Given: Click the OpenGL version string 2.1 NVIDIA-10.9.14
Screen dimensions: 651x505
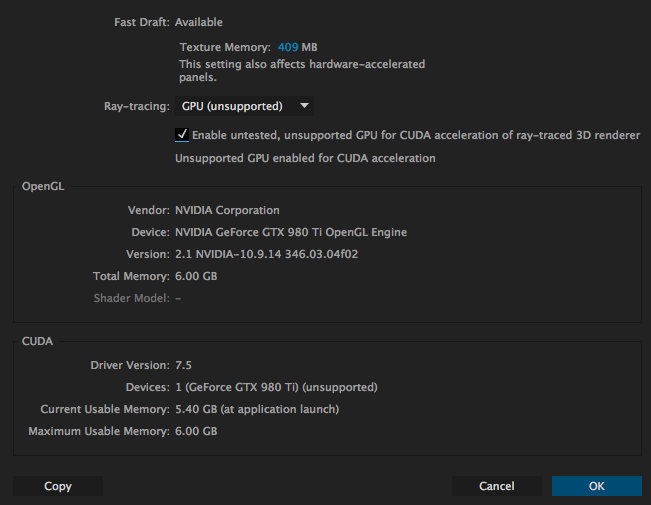Looking at the screenshot, I should (266, 254).
